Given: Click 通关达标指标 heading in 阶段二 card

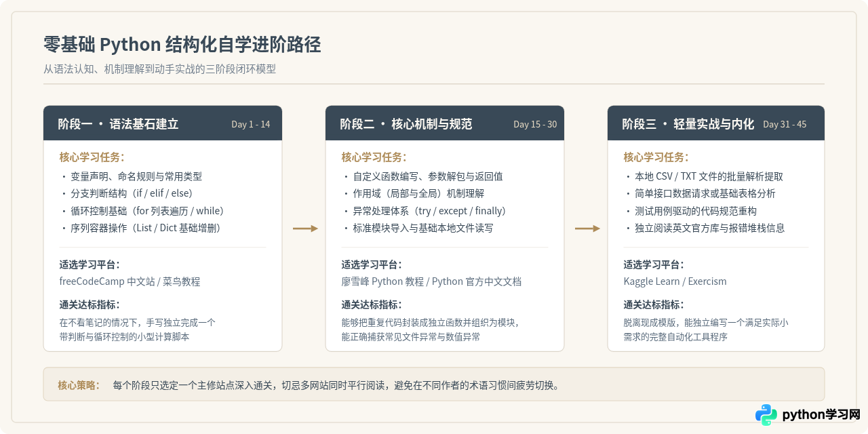Looking at the screenshot, I should tap(372, 304).
